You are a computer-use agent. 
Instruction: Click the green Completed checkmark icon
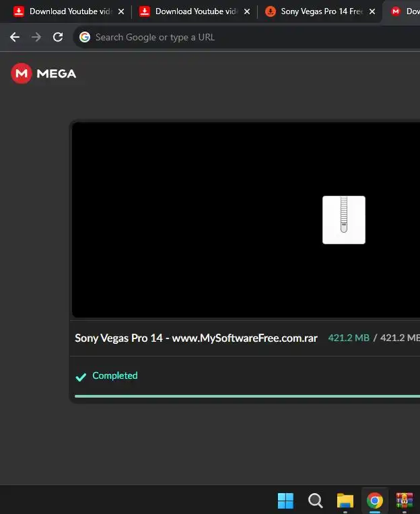coord(81,377)
